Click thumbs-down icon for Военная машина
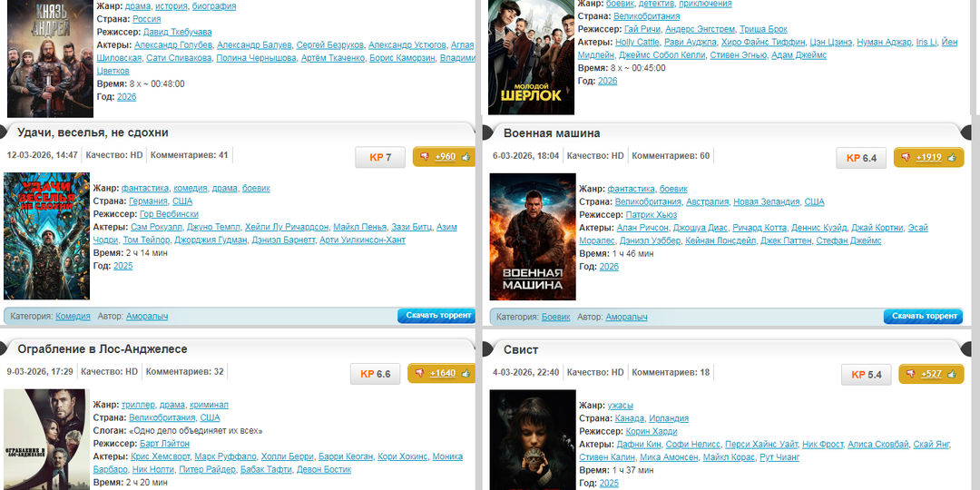The height and width of the screenshot is (490, 980). (x=906, y=158)
